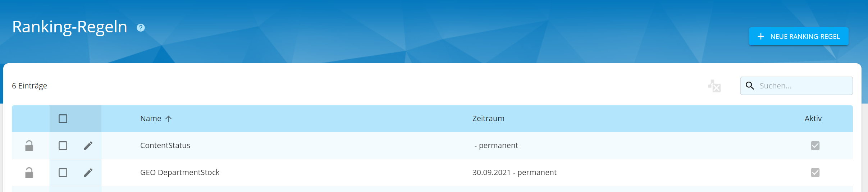Select the ContentStatus row checkbox
Image resolution: width=868 pixels, height=192 pixels.
coord(63,146)
